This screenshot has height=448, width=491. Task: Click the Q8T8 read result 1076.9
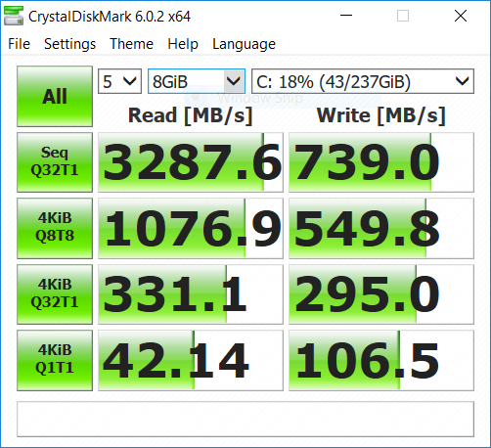[191, 228]
